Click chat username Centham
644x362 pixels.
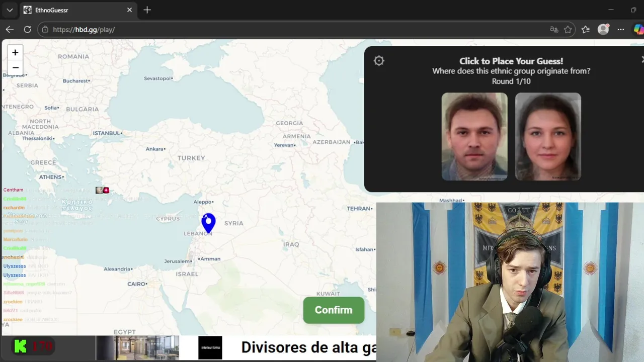pos(13,190)
